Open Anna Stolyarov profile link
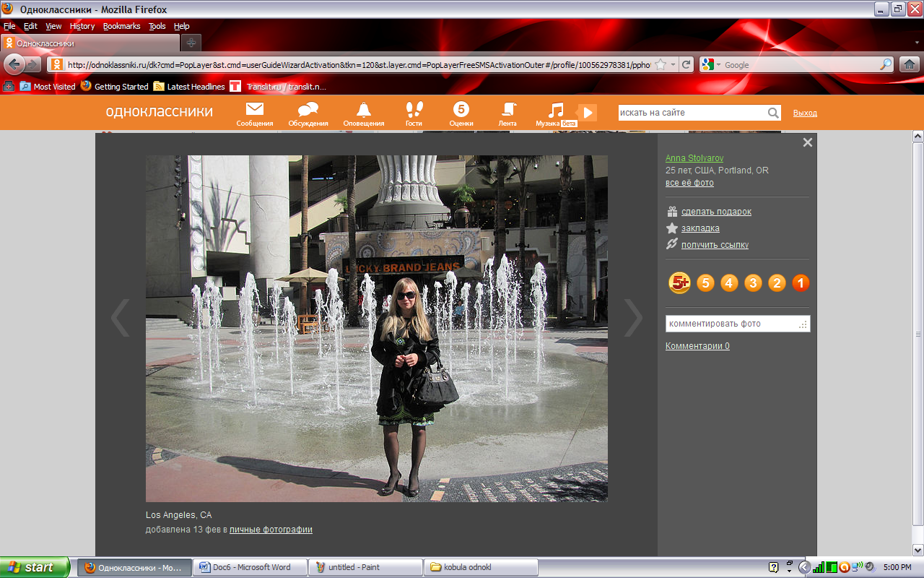Screen dimensions: 924x578 point(694,158)
